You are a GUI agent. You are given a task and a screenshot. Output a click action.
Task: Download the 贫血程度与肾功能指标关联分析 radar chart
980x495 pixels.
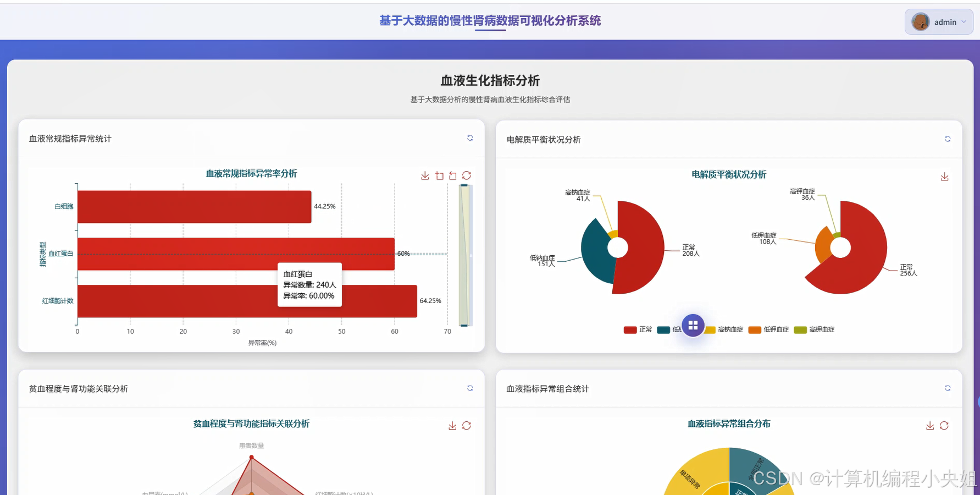[452, 426]
